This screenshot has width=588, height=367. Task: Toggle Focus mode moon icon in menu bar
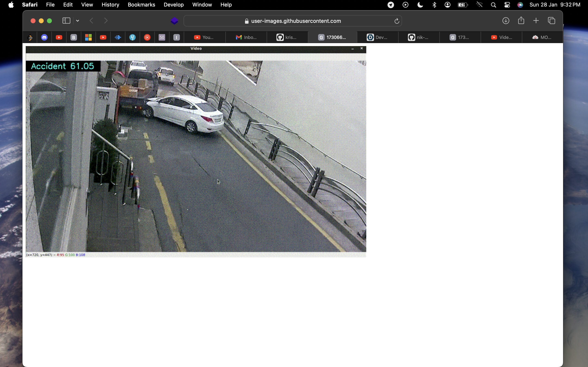point(420,5)
